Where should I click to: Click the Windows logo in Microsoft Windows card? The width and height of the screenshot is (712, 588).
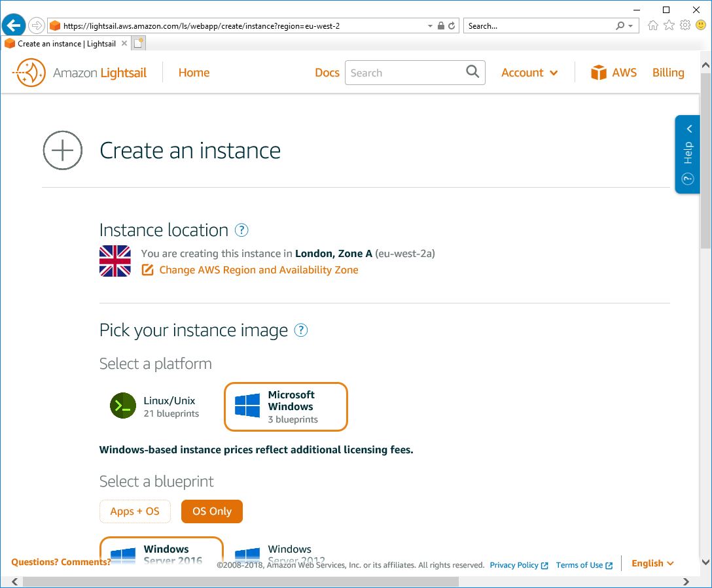point(247,405)
